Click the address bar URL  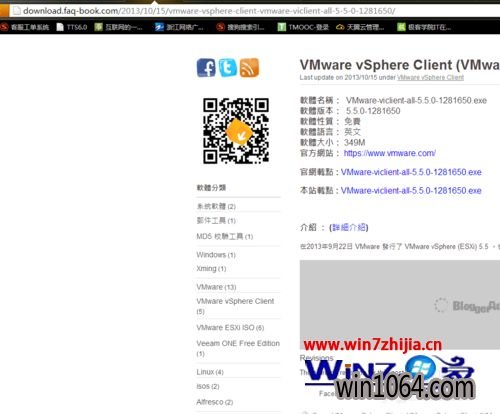click(209, 11)
